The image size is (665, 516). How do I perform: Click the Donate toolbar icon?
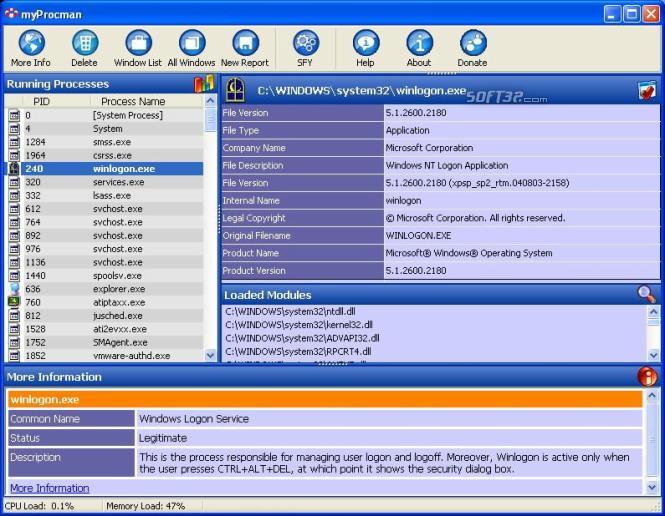472,43
